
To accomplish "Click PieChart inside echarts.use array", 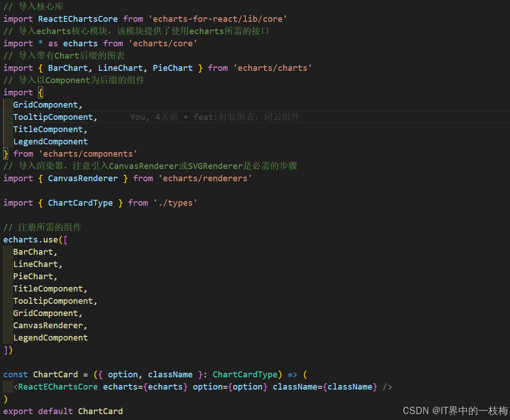I will (33, 277).
